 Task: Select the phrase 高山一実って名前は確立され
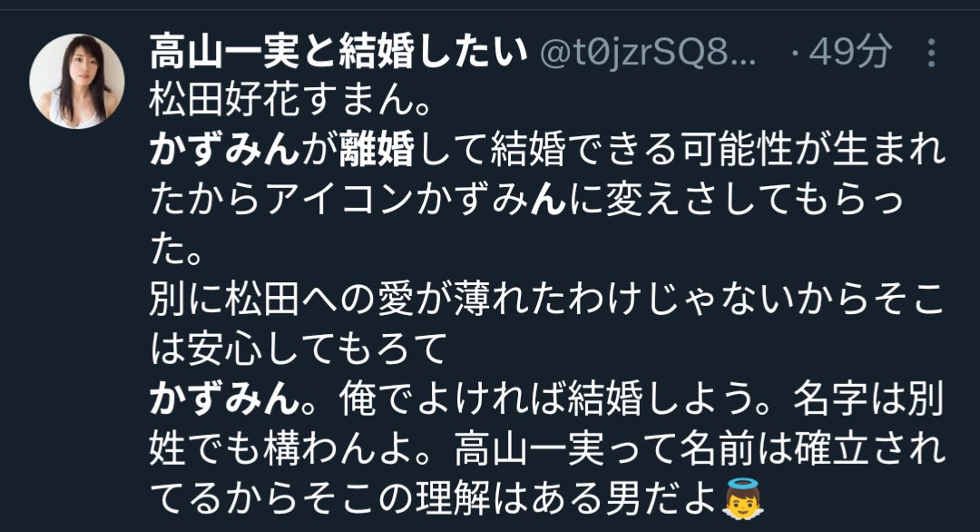[x=700, y=448]
